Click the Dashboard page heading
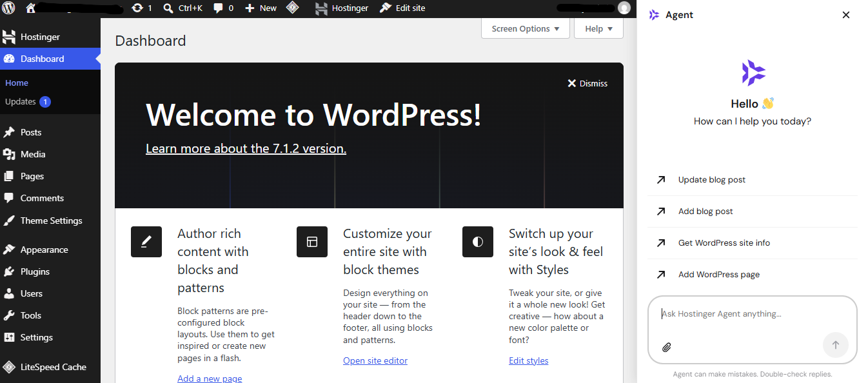Image resolution: width=868 pixels, height=383 pixels. [x=150, y=41]
